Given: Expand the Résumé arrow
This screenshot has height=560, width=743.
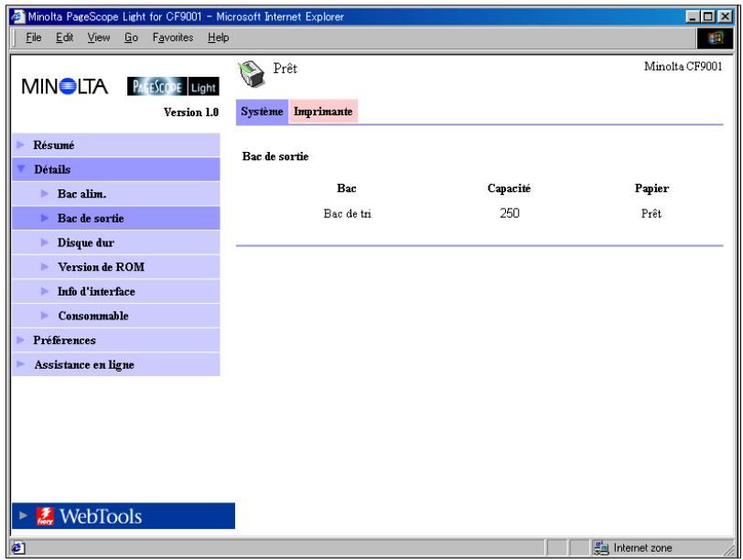Looking at the screenshot, I should click(20, 145).
